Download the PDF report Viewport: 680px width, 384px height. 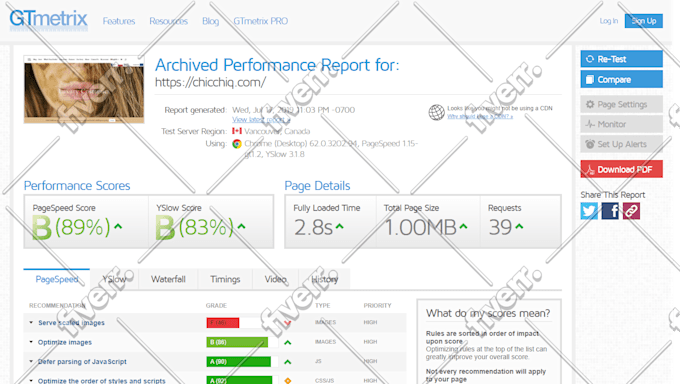(x=621, y=169)
